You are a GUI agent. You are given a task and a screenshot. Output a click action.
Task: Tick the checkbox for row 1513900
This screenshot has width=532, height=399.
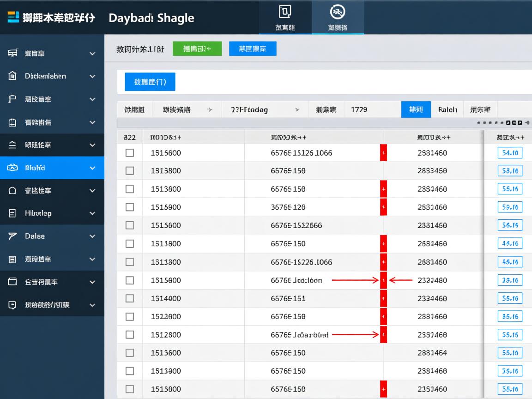tap(130, 371)
